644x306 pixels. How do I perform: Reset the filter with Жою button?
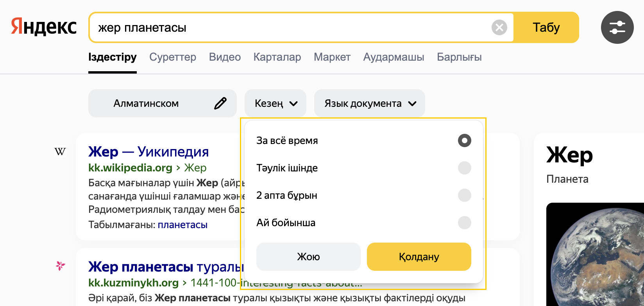coord(308,257)
